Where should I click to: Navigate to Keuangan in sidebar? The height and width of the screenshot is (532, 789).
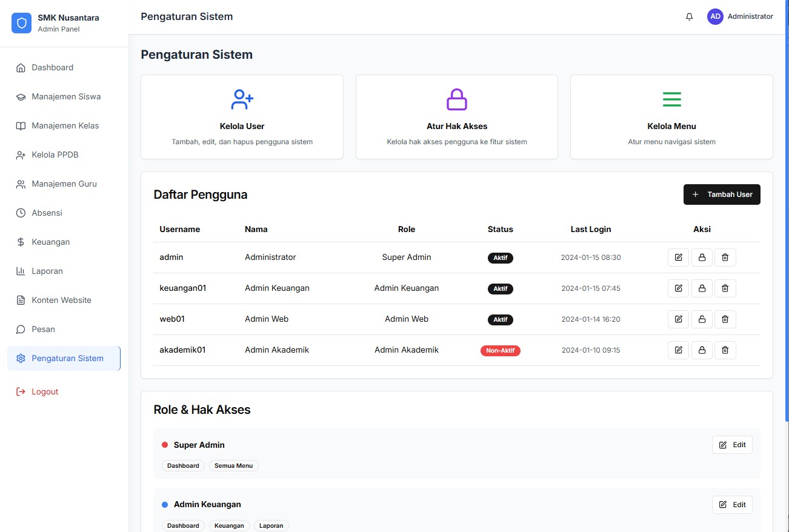tap(51, 242)
